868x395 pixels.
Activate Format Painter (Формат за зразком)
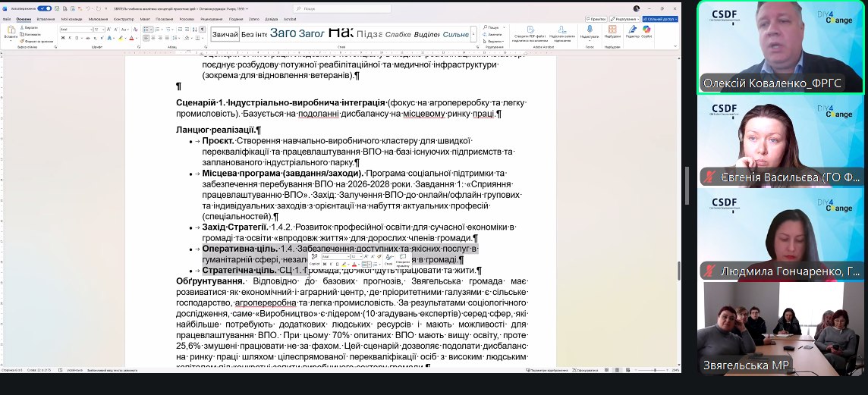point(36,42)
